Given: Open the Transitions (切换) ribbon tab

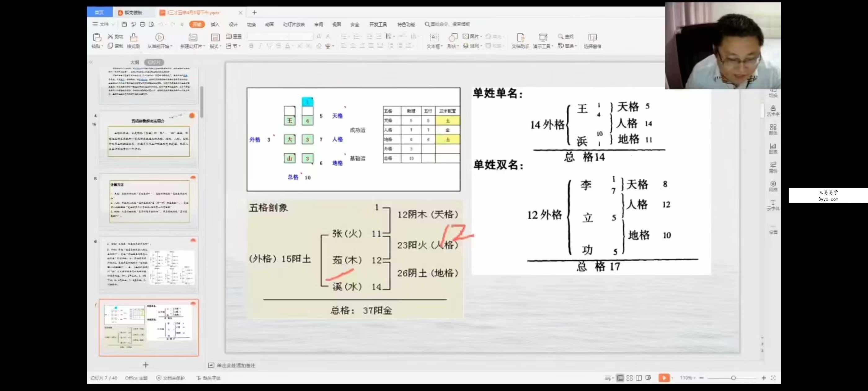Looking at the screenshot, I should coord(251,24).
